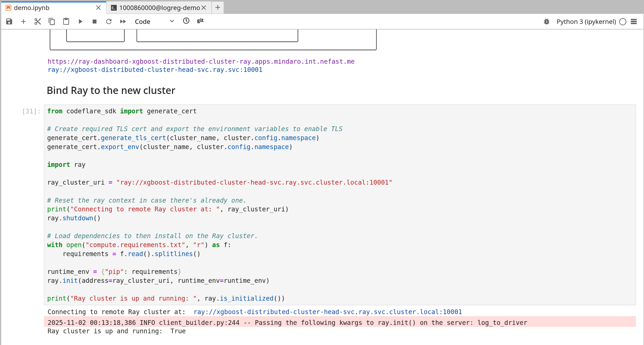
Task: Place cursor on the ray_cluster_uri assignment line
Action: (220, 182)
